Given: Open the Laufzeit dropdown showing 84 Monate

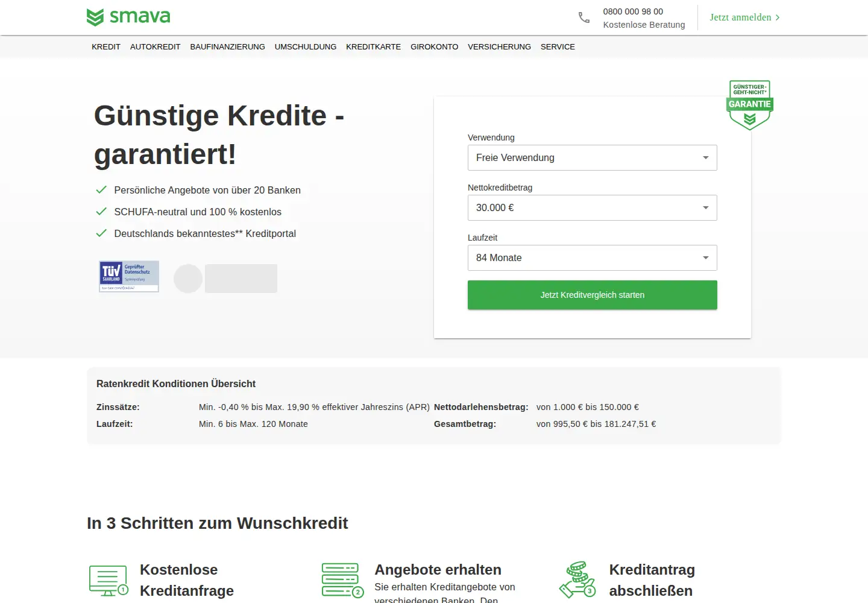Looking at the screenshot, I should pyautogui.click(x=593, y=257).
